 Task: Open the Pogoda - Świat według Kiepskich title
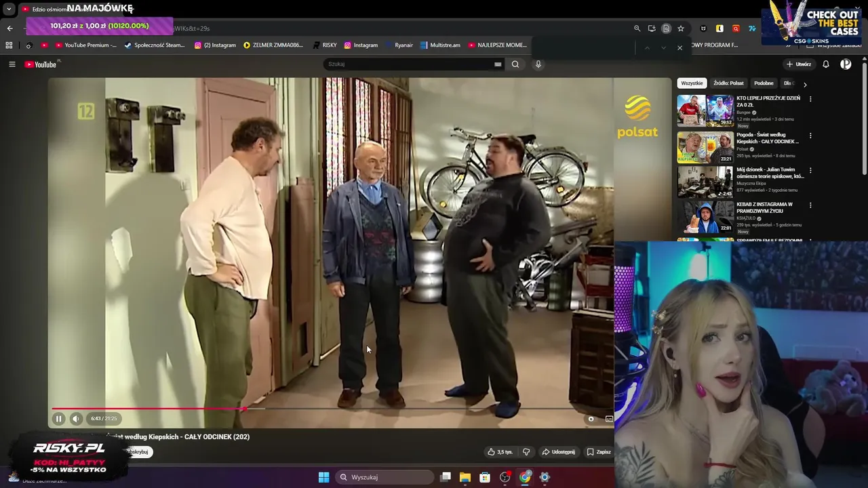click(x=768, y=138)
